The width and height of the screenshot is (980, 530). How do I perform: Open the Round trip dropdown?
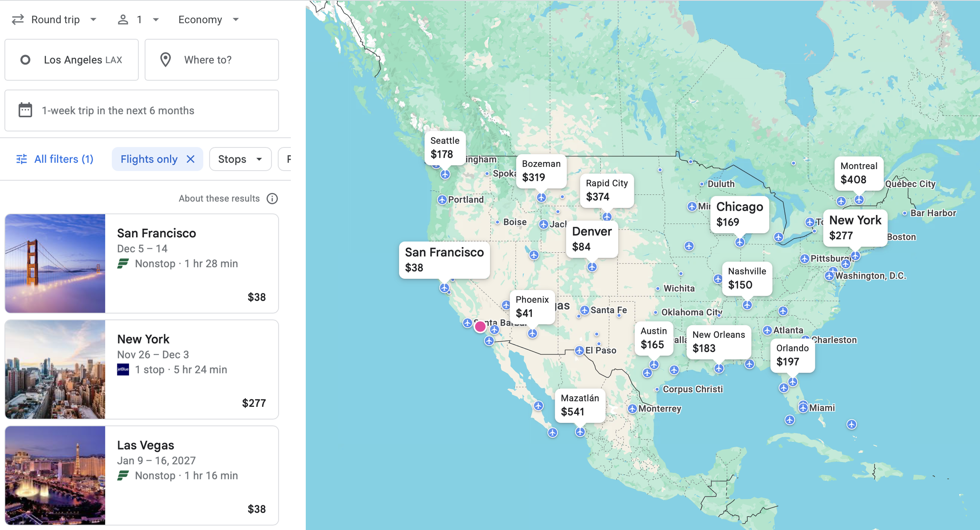54,20
